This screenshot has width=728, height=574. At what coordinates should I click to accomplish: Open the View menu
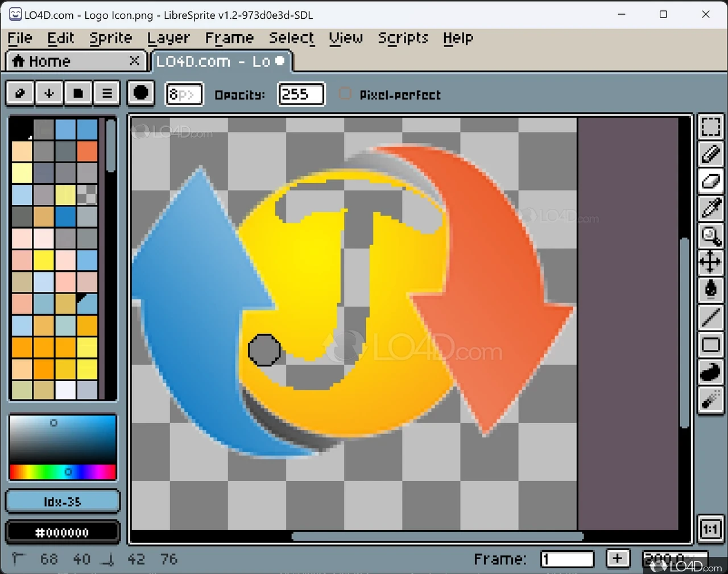pyautogui.click(x=346, y=38)
